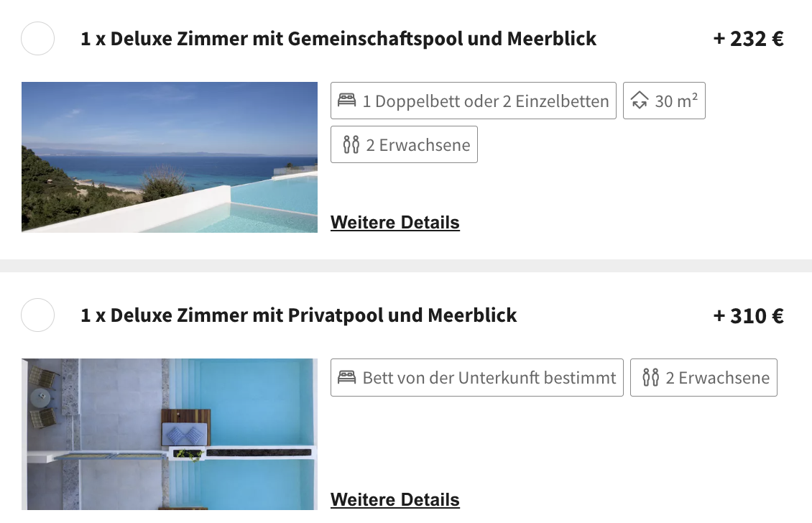View the private pool aerial photo
This screenshot has width=812, height=523.
[x=170, y=434]
